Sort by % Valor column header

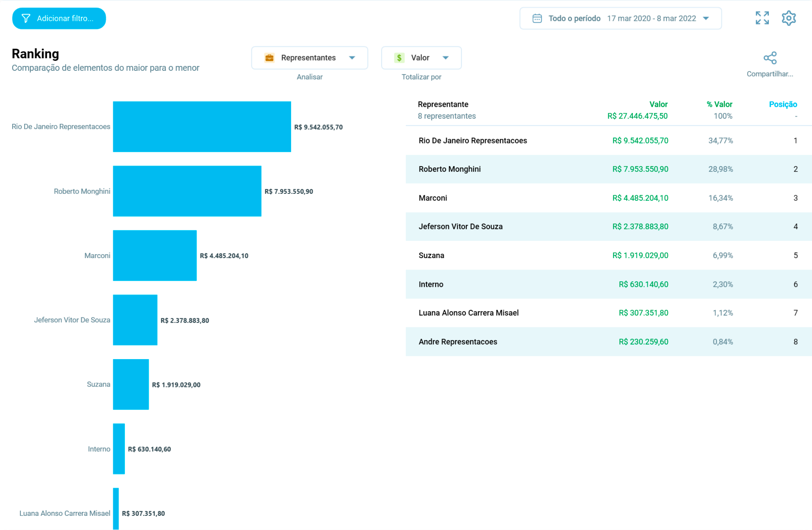click(719, 105)
